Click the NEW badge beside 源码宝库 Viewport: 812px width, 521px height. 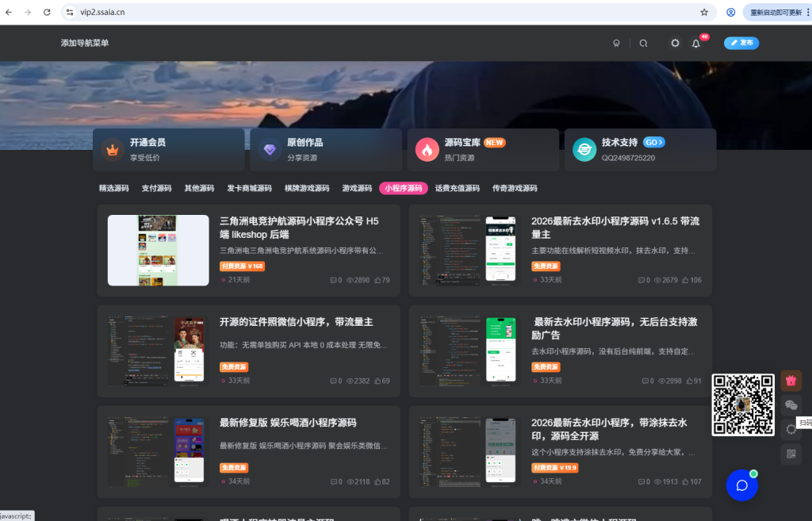tap(495, 143)
